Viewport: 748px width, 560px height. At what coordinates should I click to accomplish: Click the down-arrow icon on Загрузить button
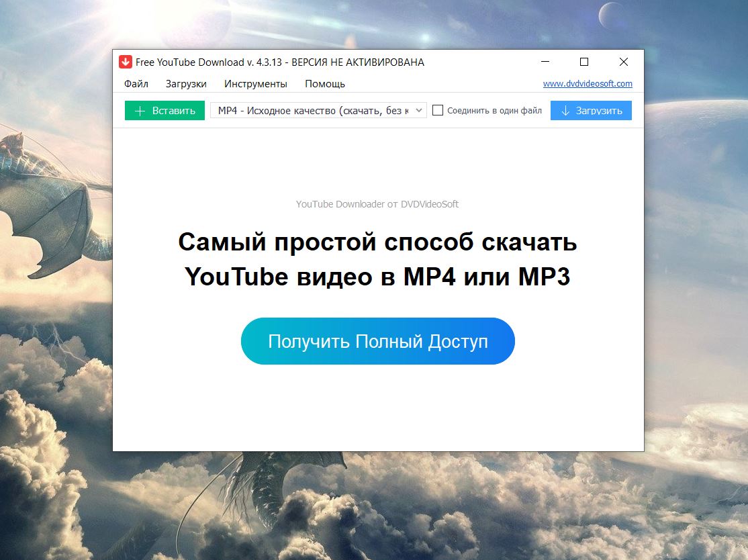(x=565, y=111)
